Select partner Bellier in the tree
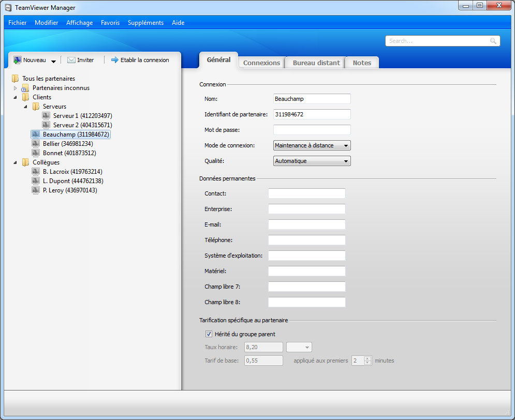The image size is (515, 420). pyautogui.click(x=67, y=144)
